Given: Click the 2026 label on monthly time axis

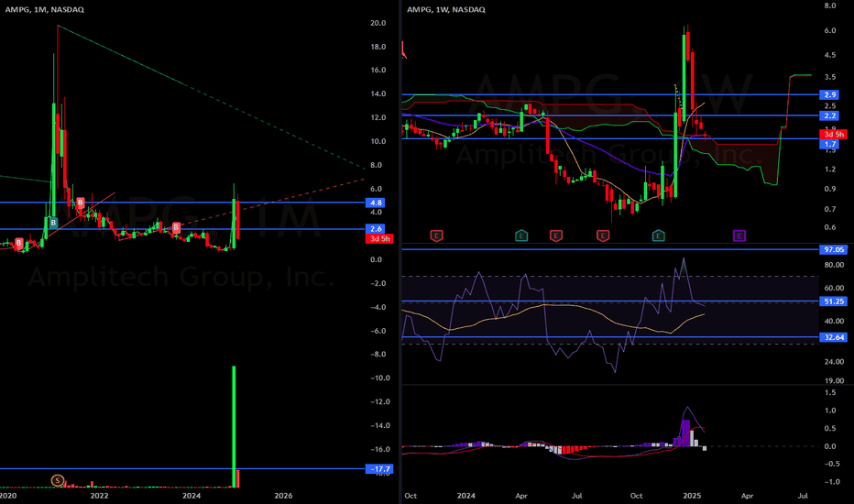Looking at the screenshot, I should (283, 496).
